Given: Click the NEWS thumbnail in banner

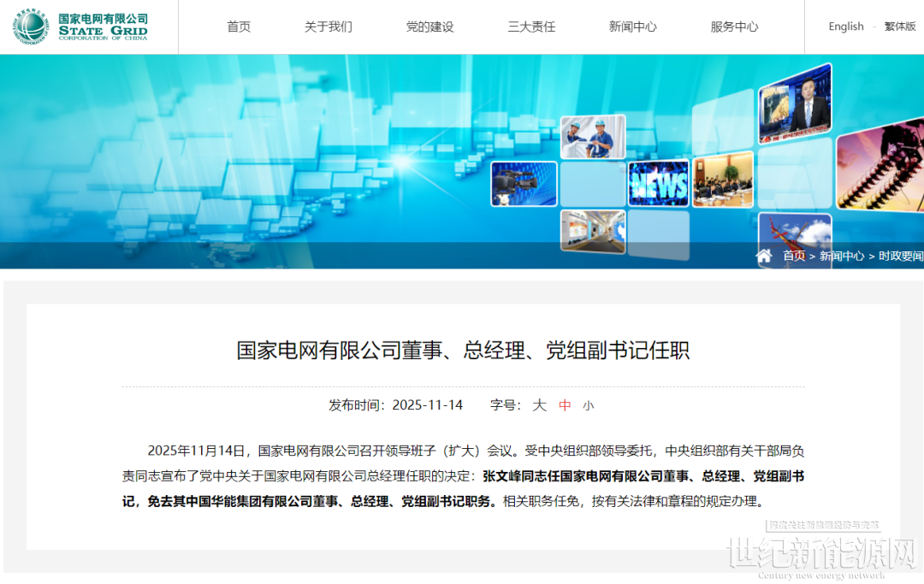Looking at the screenshot, I should click(x=658, y=183).
